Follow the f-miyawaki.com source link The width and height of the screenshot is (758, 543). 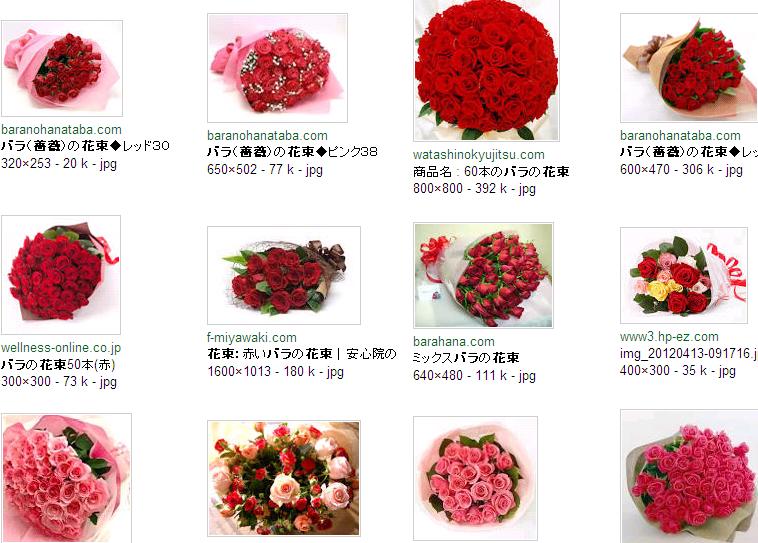point(252,338)
